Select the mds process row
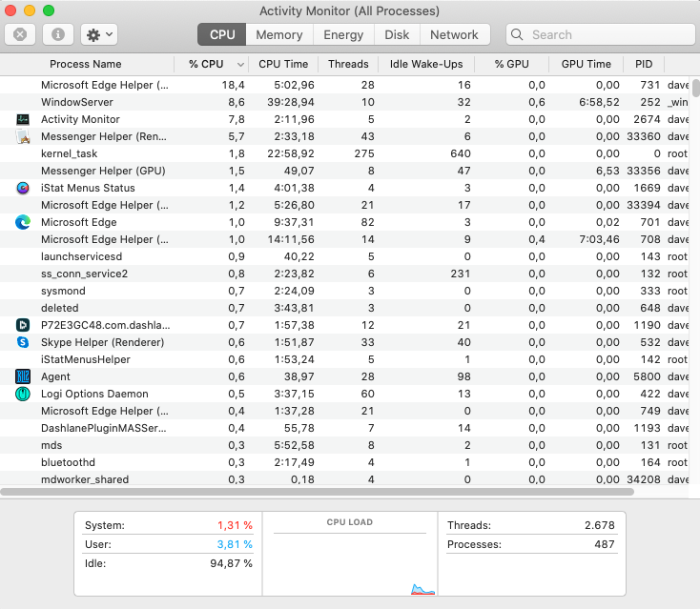 coord(344,445)
